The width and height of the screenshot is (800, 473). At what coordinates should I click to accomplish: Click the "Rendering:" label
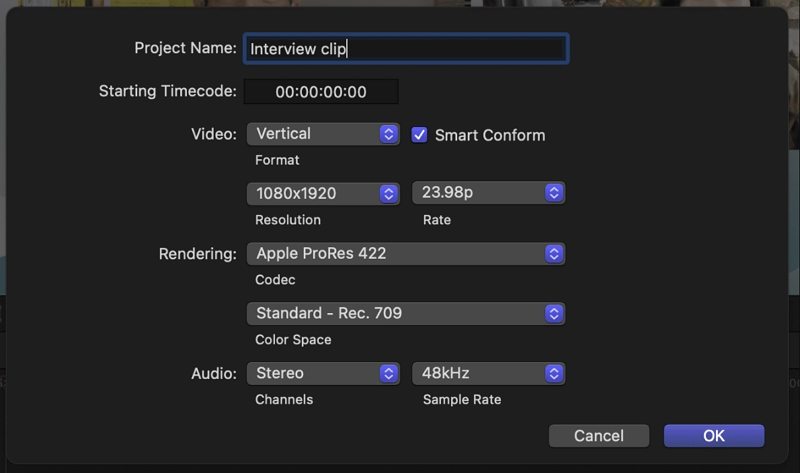197,254
